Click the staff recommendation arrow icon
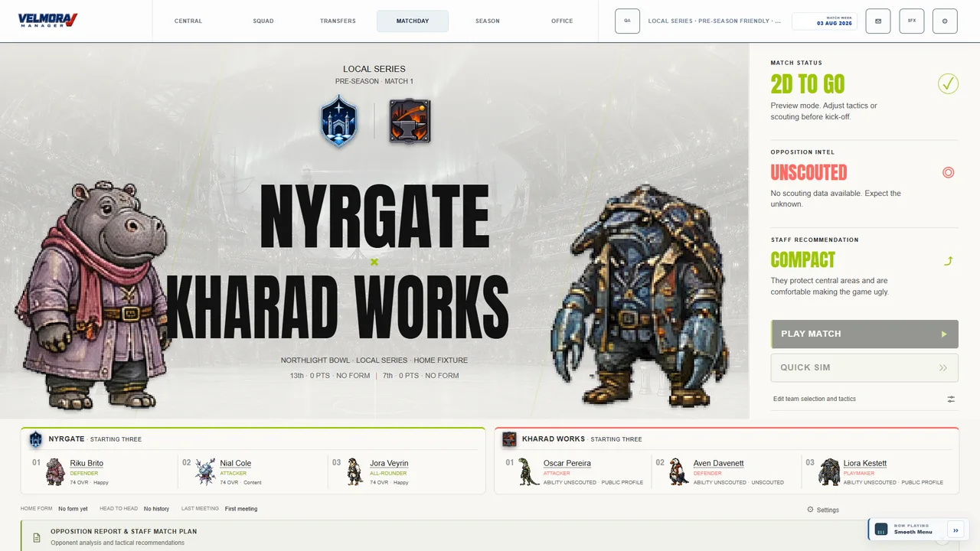 tap(949, 261)
